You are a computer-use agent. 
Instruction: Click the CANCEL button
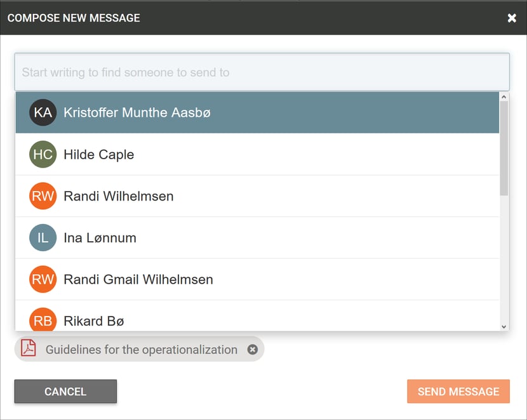[x=65, y=391]
